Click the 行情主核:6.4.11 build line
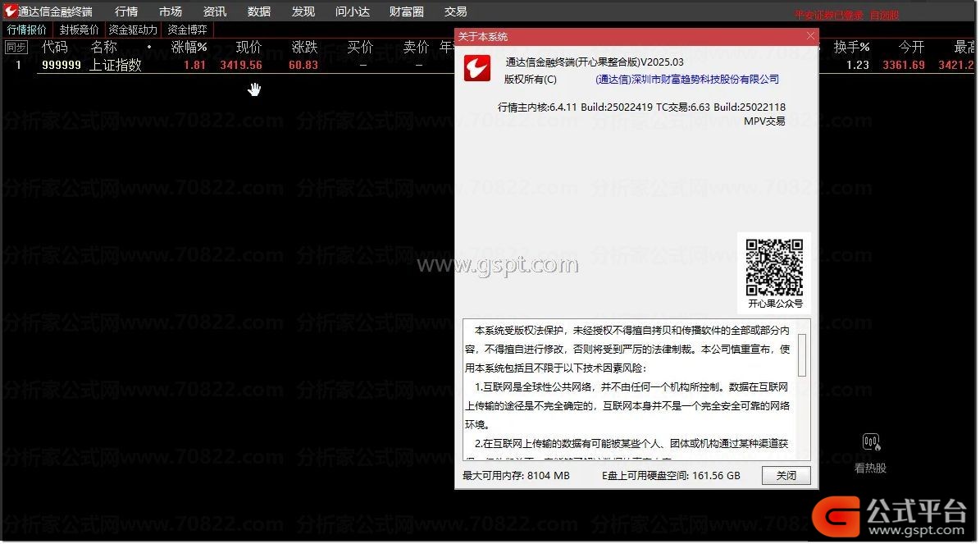 pyautogui.click(x=641, y=107)
